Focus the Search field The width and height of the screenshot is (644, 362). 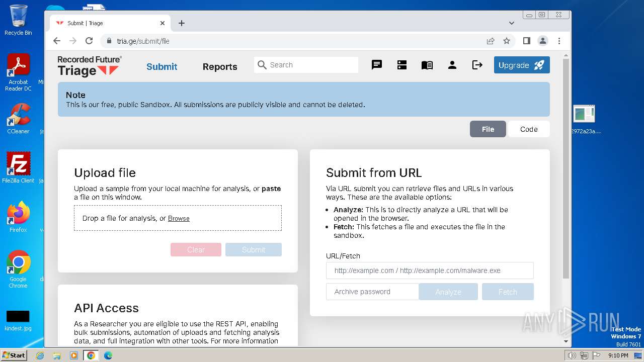click(x=306, y=65)
